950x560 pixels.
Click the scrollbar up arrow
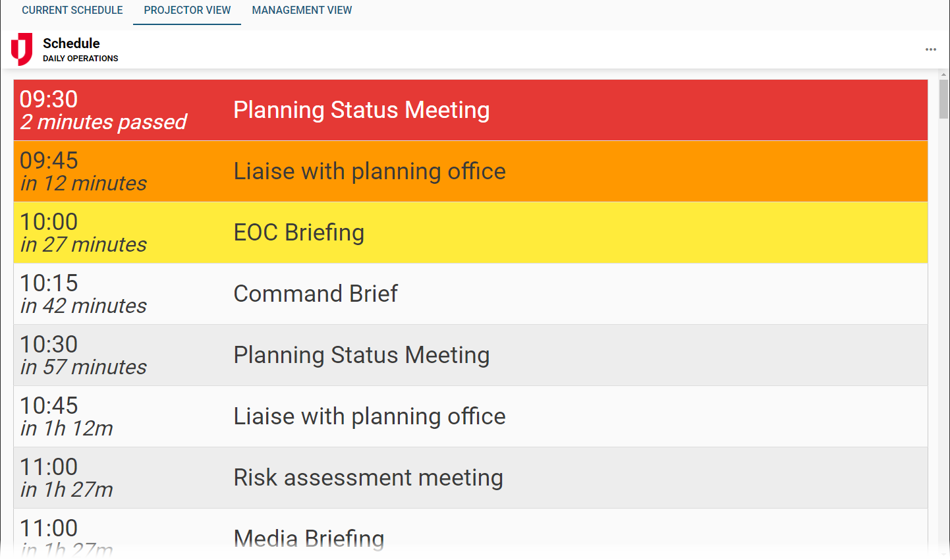943,75
